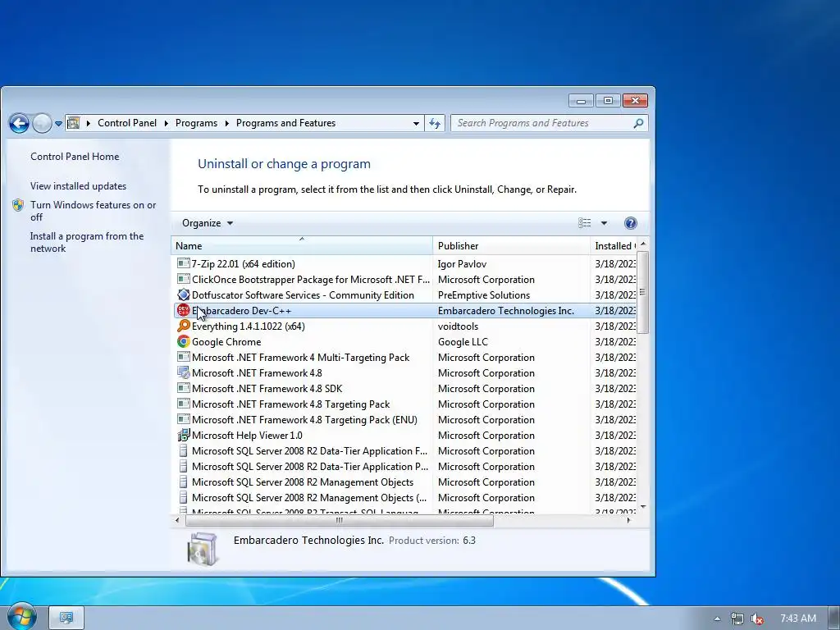840x630 pixels.
Task: Click the search magnifier icon
Action: coord(638,123)
